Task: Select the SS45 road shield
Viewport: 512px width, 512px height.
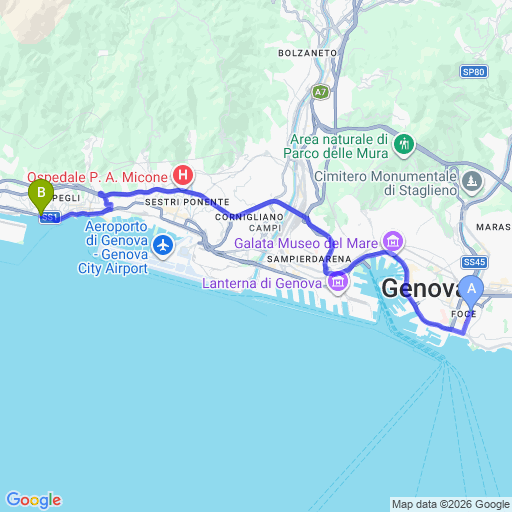Action: coord(474,262)
